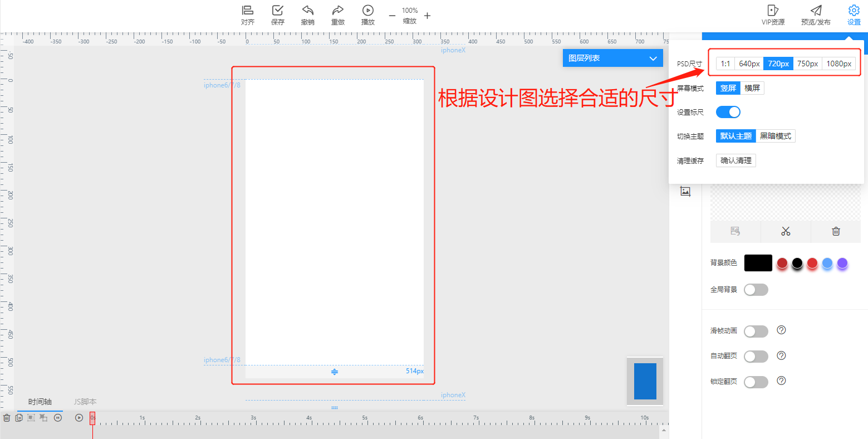Screen dimensions: 868x439
Task: Click the 重做 redo icon
Action: [338, 15]
